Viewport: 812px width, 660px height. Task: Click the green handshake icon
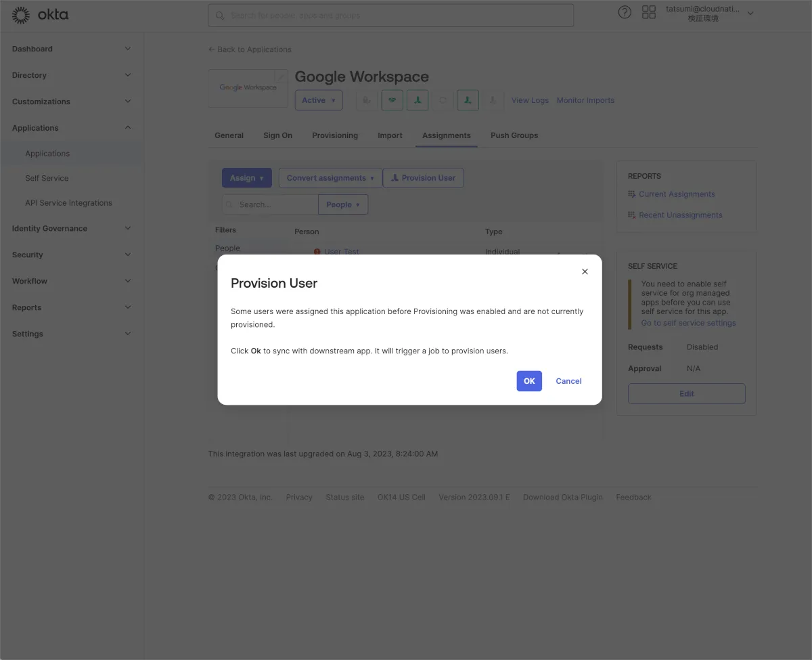pos(392,100)
